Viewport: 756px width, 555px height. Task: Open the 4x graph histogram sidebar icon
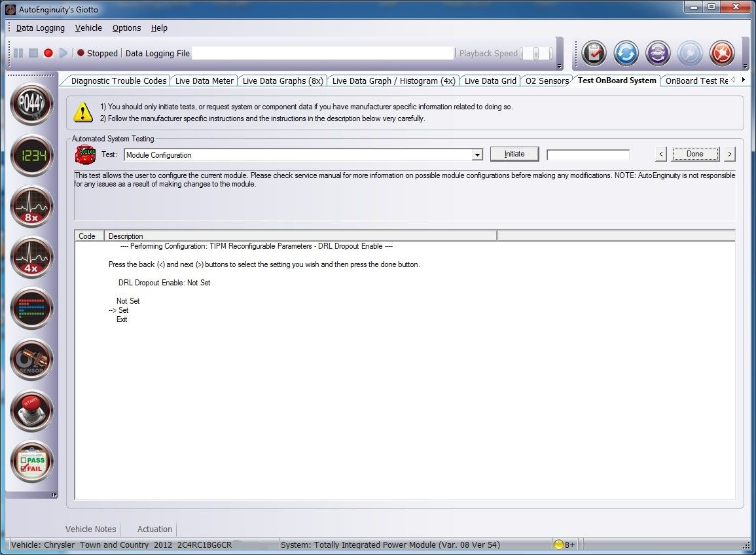coord(32,257)
